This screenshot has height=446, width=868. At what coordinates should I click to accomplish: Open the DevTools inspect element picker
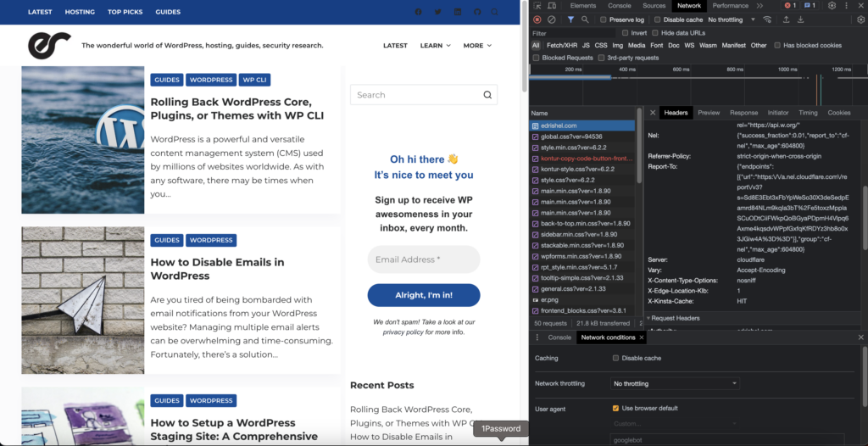[538, 6]
